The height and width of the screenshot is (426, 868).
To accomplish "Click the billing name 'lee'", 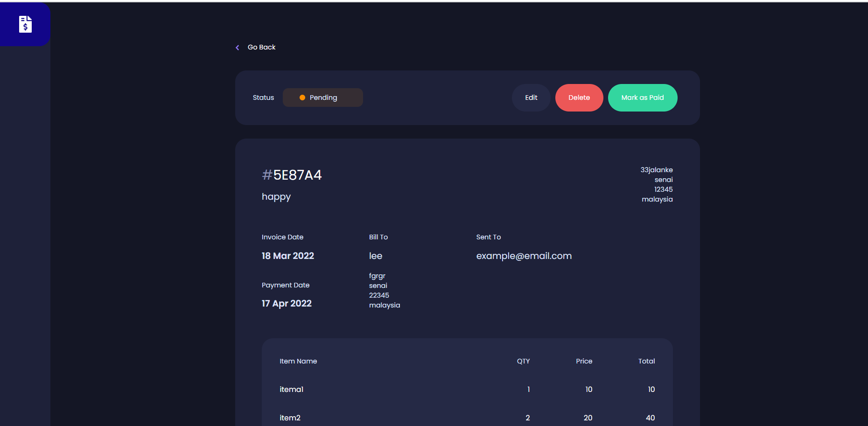I will (376, 256).
